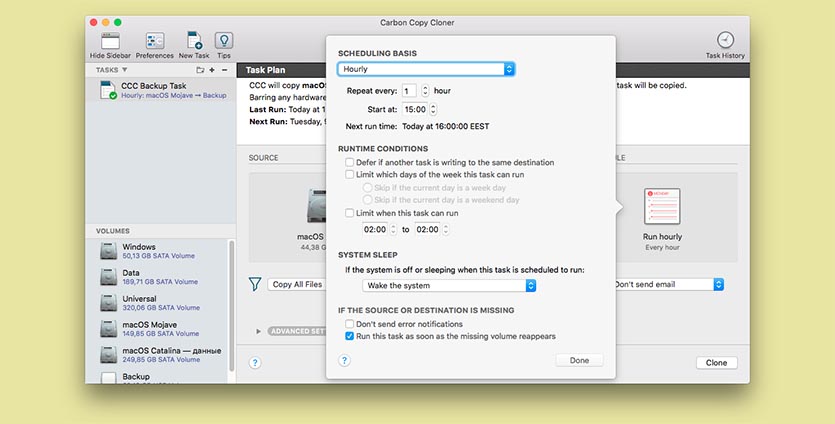Remove task with the minus icon

point(225,70)
